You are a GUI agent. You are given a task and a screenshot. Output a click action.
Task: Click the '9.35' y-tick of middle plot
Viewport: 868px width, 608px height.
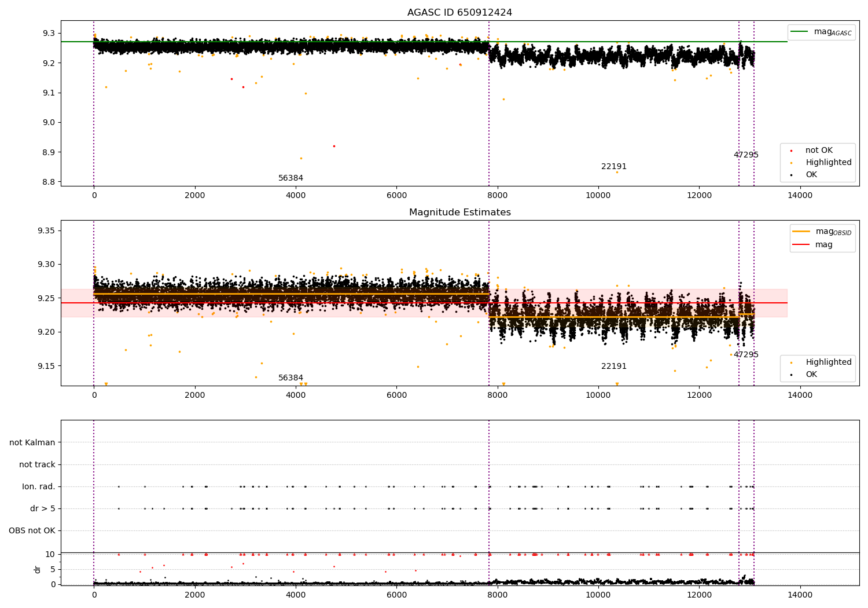pos(46,231)
